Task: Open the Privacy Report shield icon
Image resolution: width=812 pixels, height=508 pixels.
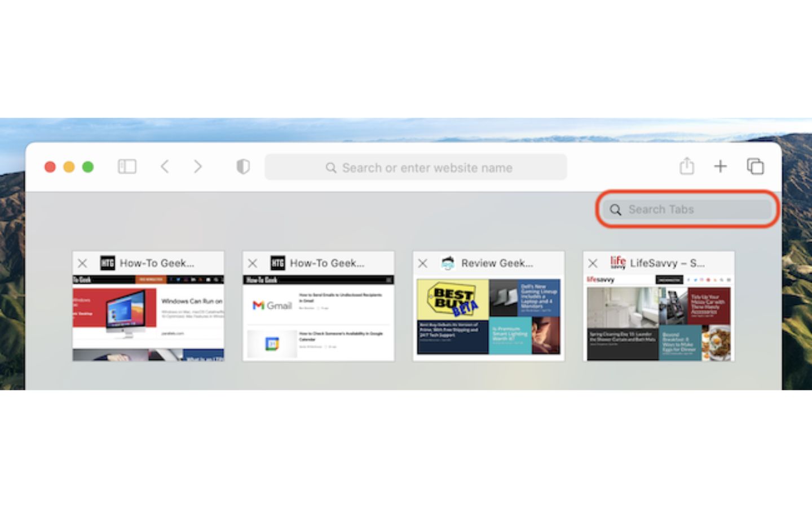Action: coord(242,167)
